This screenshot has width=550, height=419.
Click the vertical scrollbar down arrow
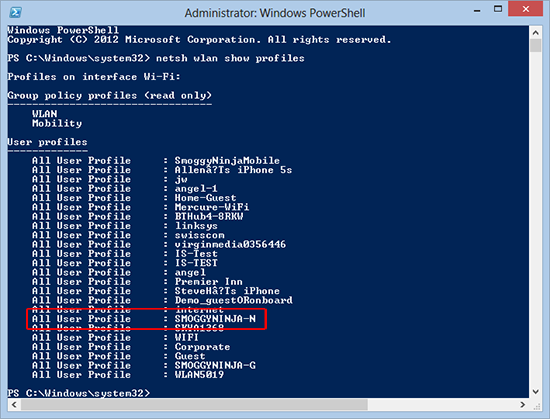pos(535,392)
